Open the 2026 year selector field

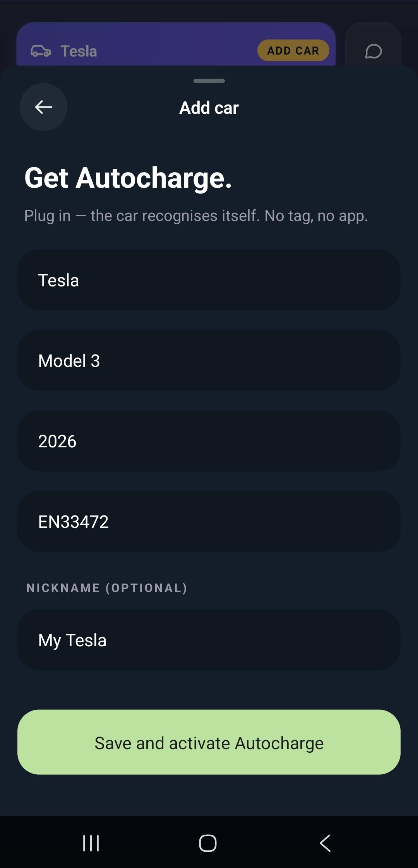coord(209,441)
